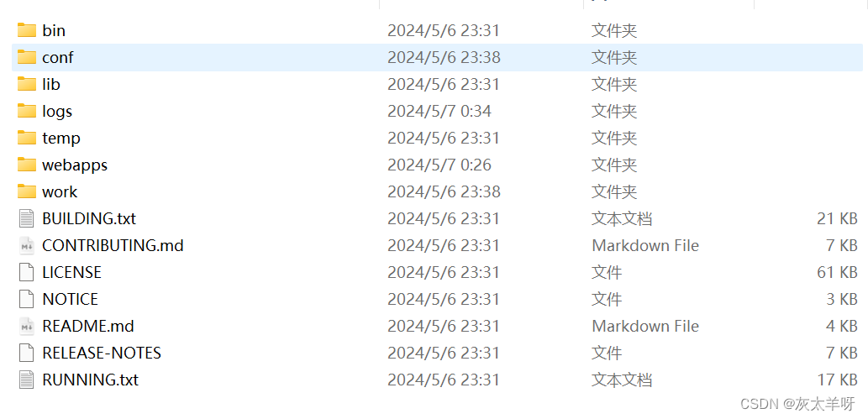The image size is (868, 419).
Task: Click the 21 KB size of BUILDING.txt
Action: tap(837, 218)
